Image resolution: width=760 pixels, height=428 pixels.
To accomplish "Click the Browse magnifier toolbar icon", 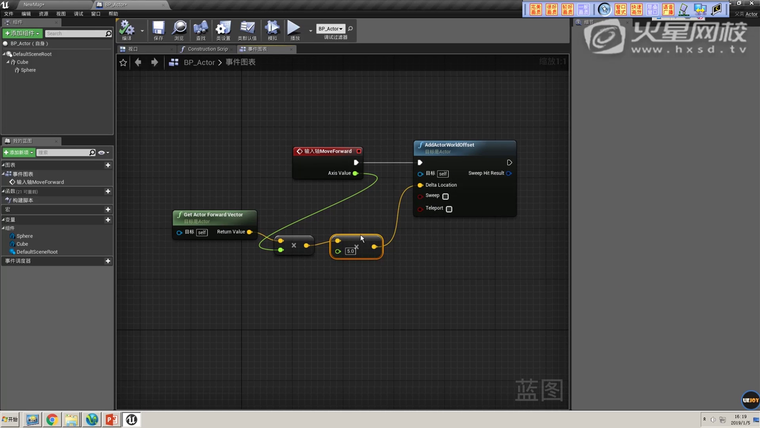I will [x=180, y=29].
